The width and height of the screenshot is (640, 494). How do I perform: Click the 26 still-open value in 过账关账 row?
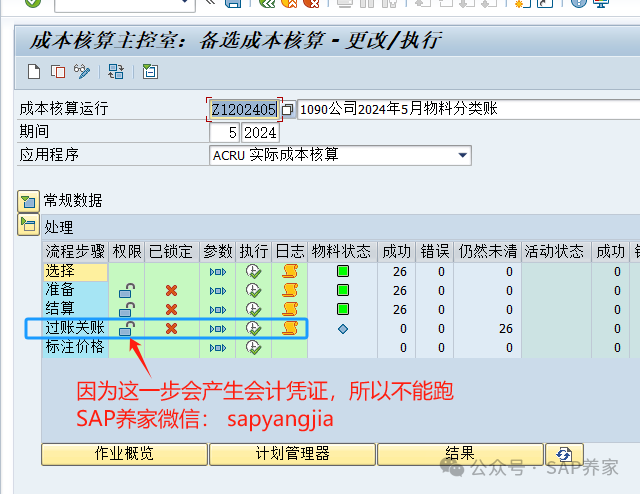pyautogui.click(x=506, y=329)
